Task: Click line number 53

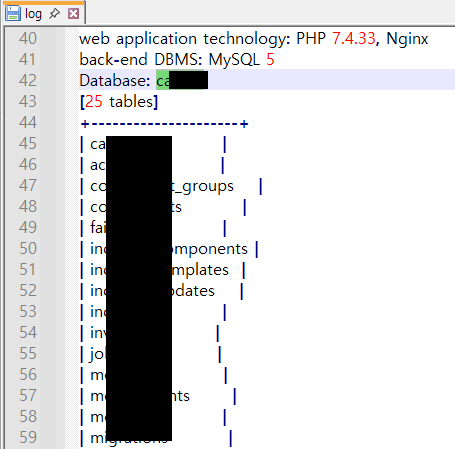Action: pyautogui.click(x=28, y=312)
